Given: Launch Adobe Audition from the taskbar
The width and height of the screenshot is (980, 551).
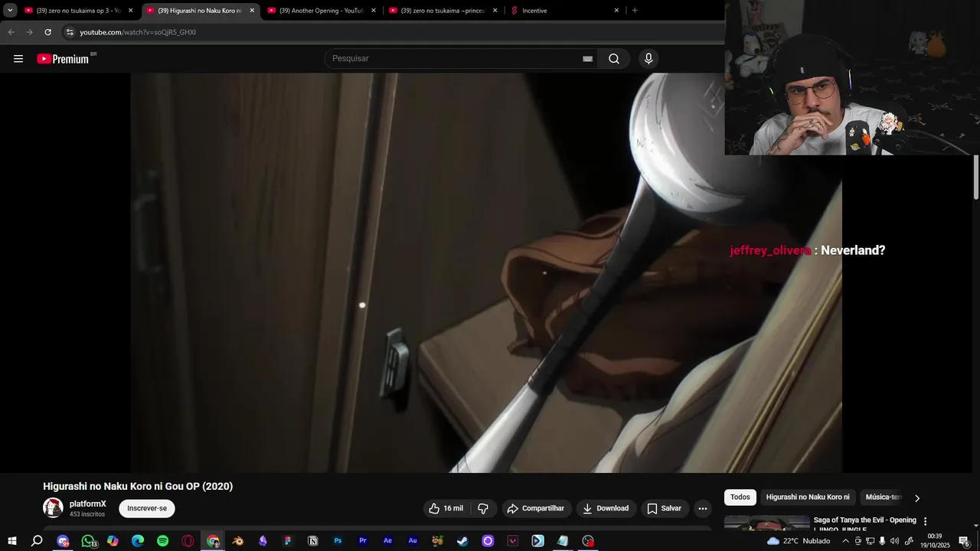Looking at the screenshot, I should click(x=413, y=541).
